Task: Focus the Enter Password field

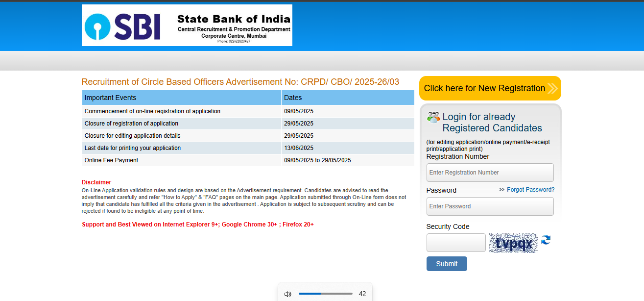Action: (x=490, y=206)
